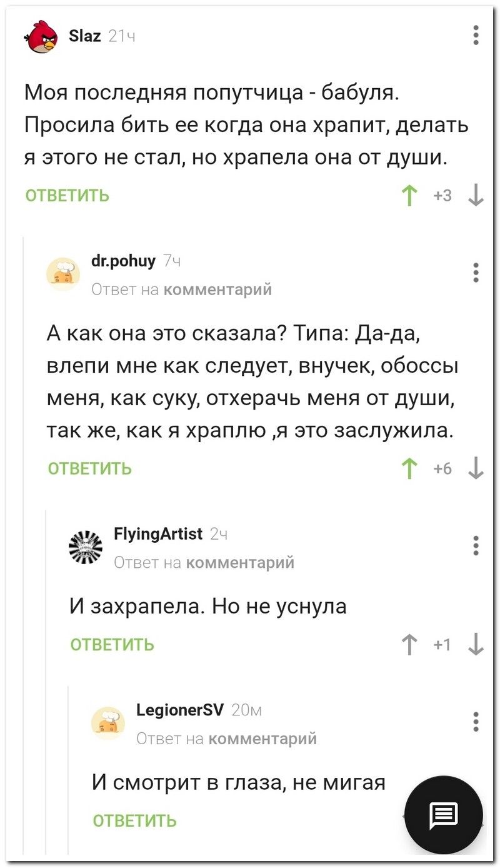Image resolution: width=500 pixels, height=868 pixels.
Task: Tap ОТВЕТИТЬ under LegionerSV's comment
Action: coord(134,820)
